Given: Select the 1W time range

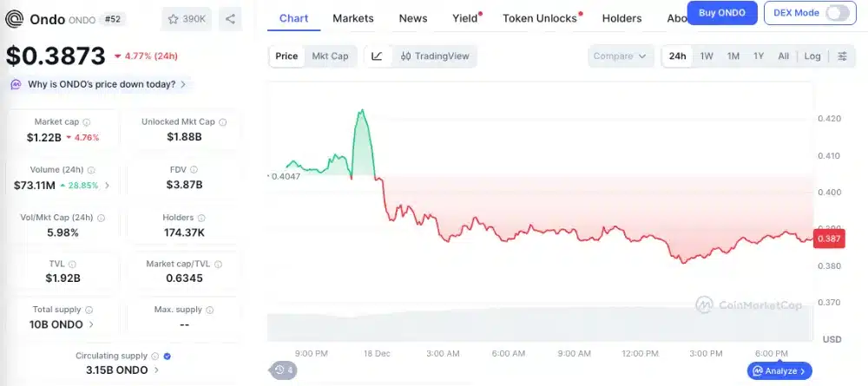Looking at the screenshot, I should pos(707,56).
